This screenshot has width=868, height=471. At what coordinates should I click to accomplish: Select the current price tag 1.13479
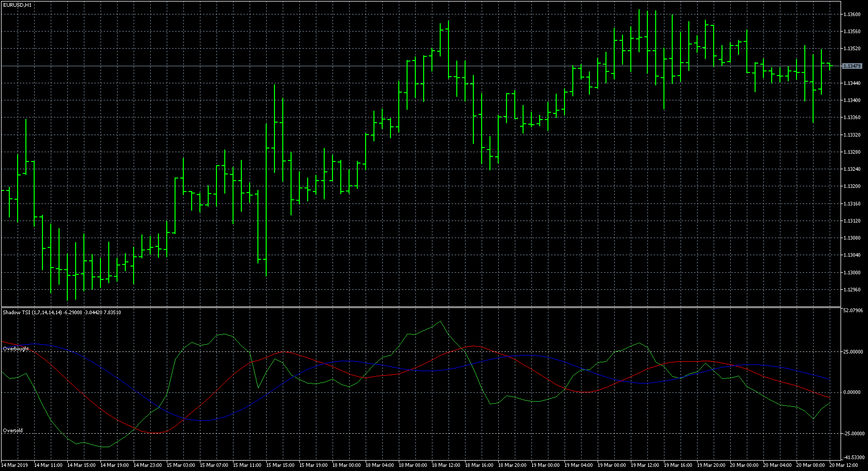coord(852,66)
